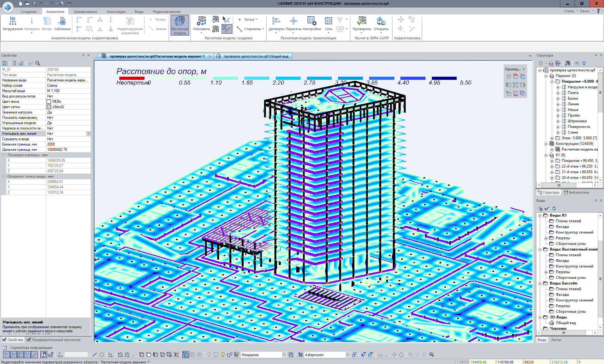
Task: Expand the Плита node in structure tree
Action: (x=558, y=93)
